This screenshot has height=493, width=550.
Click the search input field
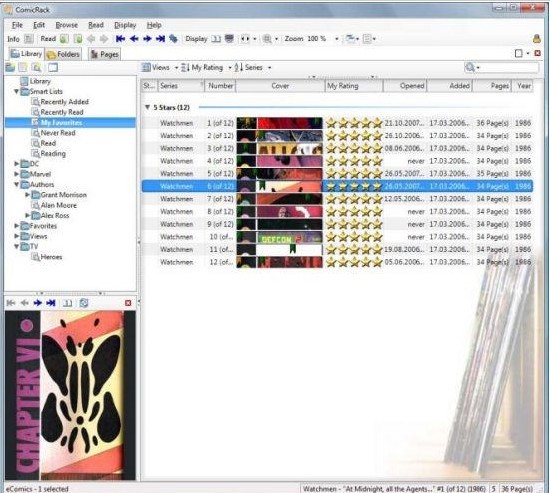pos(510,67)
